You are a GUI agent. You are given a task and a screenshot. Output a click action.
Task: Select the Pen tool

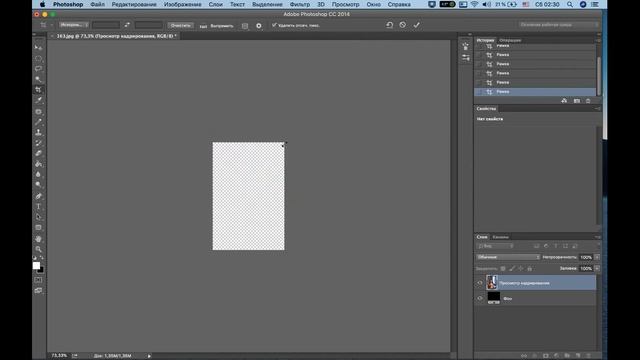pyautogui.click(x=38, y=196)
